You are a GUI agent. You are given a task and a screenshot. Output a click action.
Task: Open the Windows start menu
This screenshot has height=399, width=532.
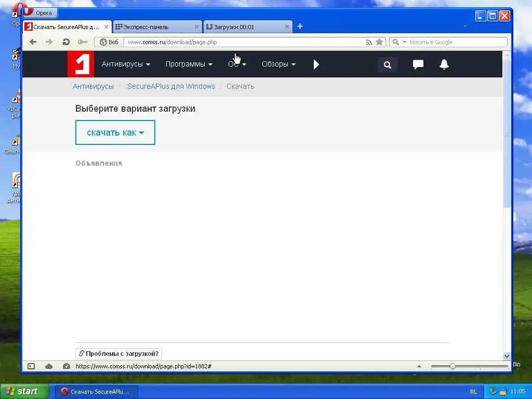(x=24, y=392)
